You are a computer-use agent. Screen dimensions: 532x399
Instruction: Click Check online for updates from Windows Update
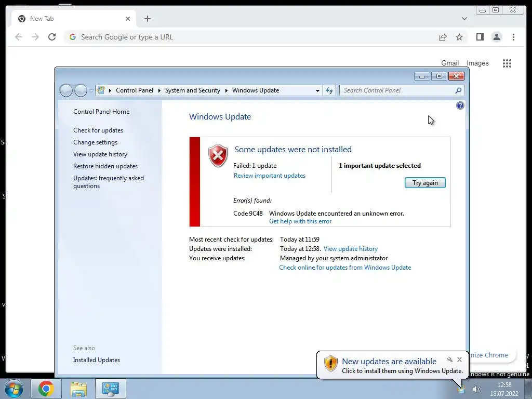point(345,268)
